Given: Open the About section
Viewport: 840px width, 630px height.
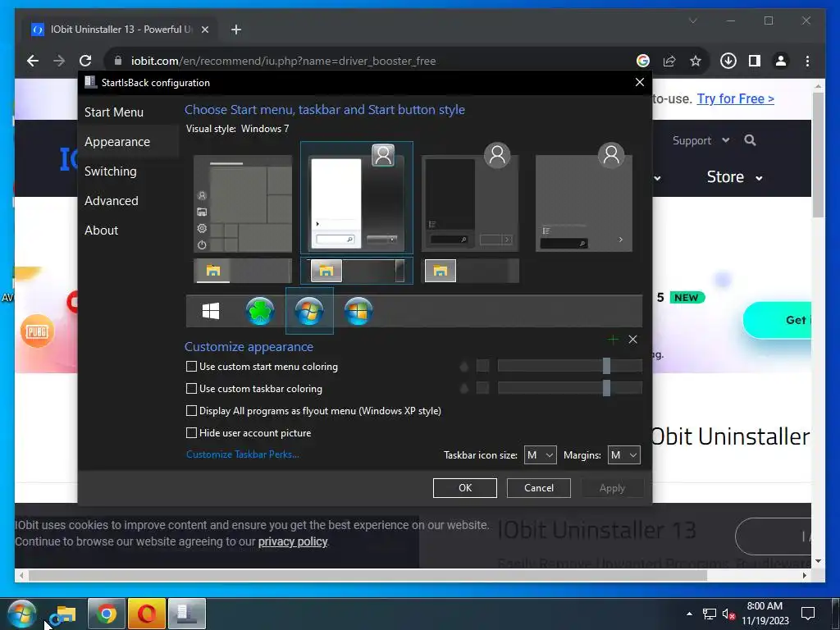Looking at the screenshot, I should point(101,230).
